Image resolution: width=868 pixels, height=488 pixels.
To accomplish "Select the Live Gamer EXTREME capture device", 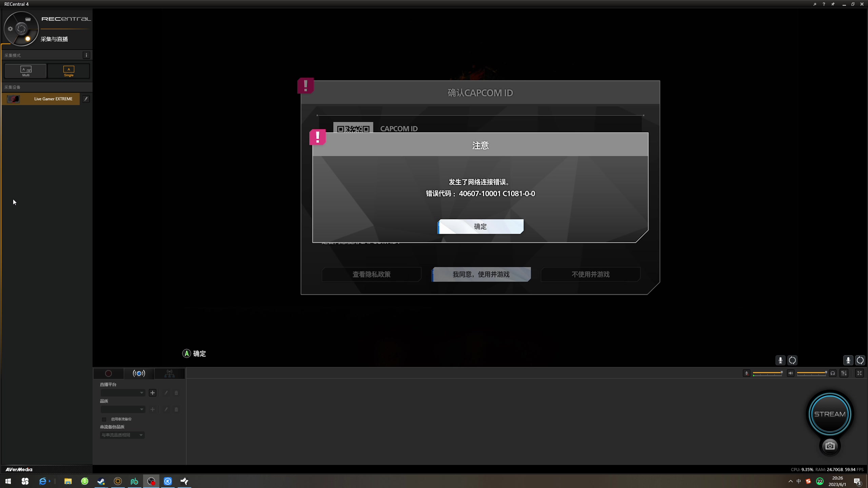I will 41,99.
